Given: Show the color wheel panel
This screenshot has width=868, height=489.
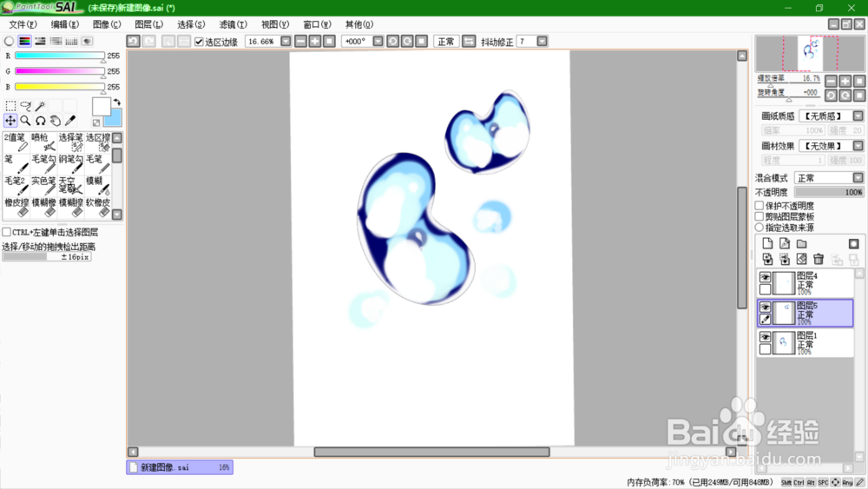Looking at the screenshot, I should 9,41.
